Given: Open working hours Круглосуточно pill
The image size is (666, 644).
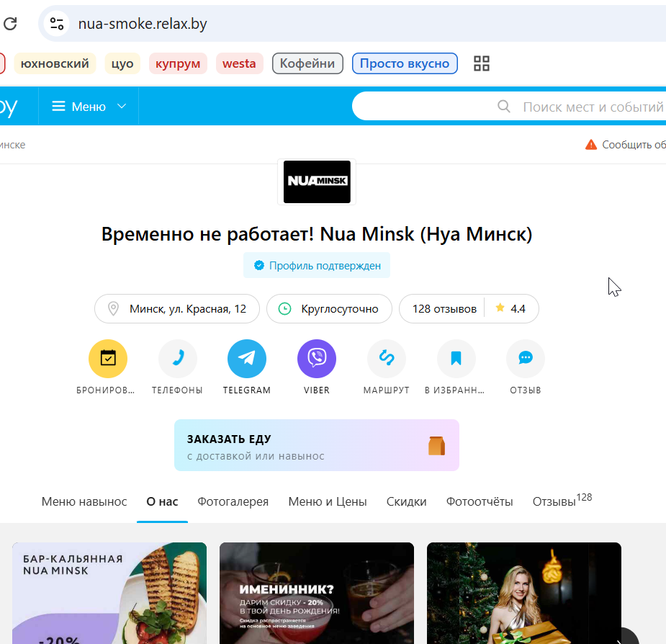Looking at the screenshot, I should click(329, 308).
